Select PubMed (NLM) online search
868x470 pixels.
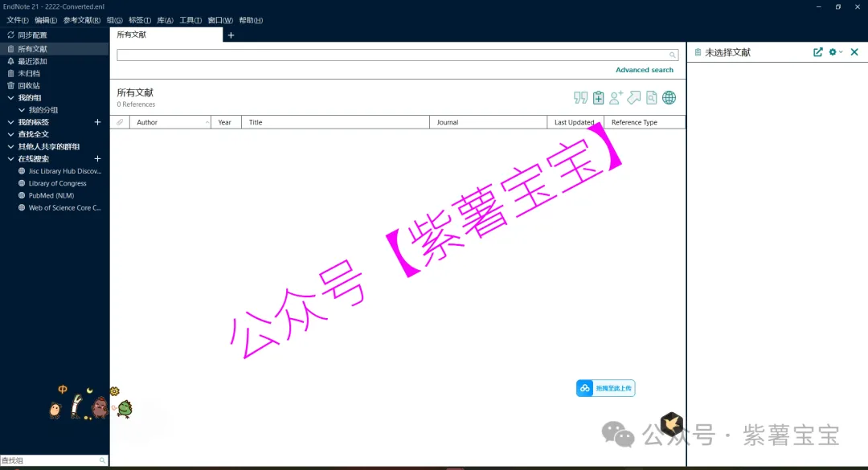[51, 195]
